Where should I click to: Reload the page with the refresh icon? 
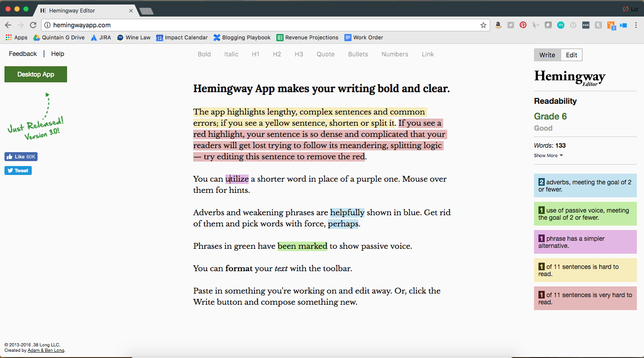click(33, 26)
